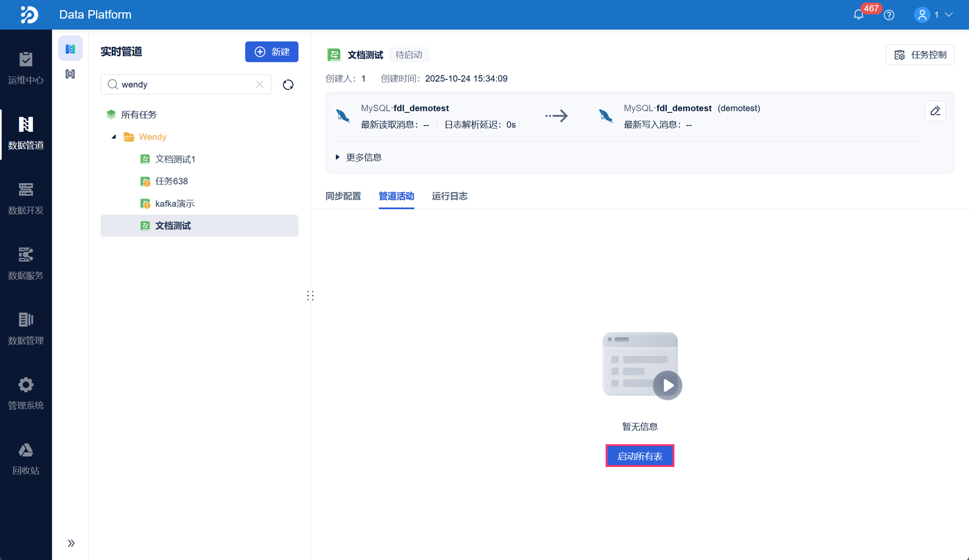Go to 数据开发 module
The height and width of the screenshot is (560, 969).
[26, 198]
